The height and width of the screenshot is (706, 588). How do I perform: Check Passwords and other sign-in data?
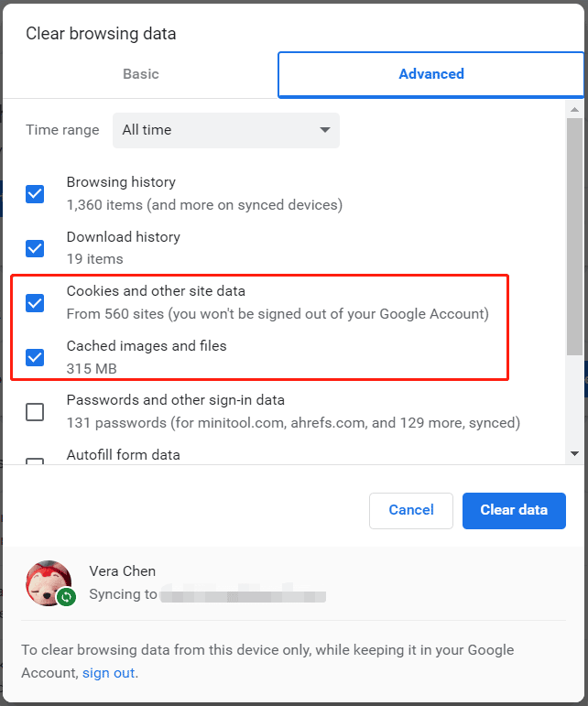tap(35, 412)
